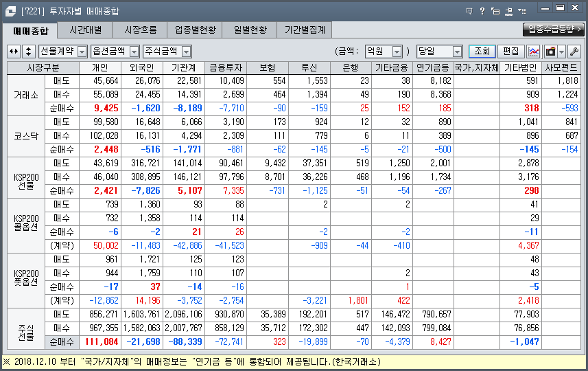Click the window logo icon beside [7221]
Image resolution: width=588 pixels, height=371 pixels.
tap(10, 11)
